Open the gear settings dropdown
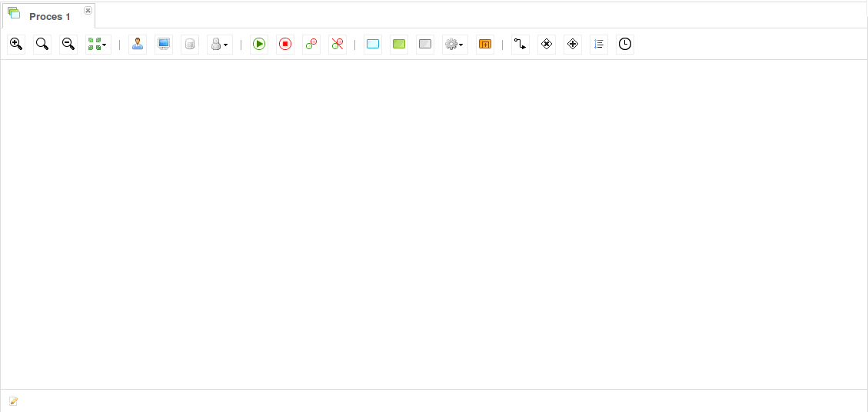Image resolution: width=868 pixels, height=412 pixels. click(x=454, y=45)
